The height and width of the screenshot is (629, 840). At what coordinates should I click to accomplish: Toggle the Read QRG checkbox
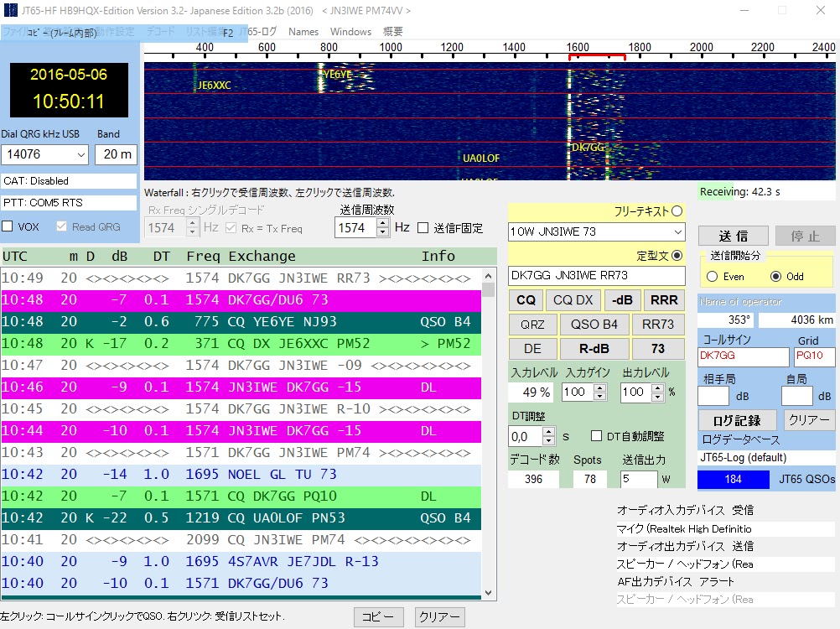click(x=61, y=226)
